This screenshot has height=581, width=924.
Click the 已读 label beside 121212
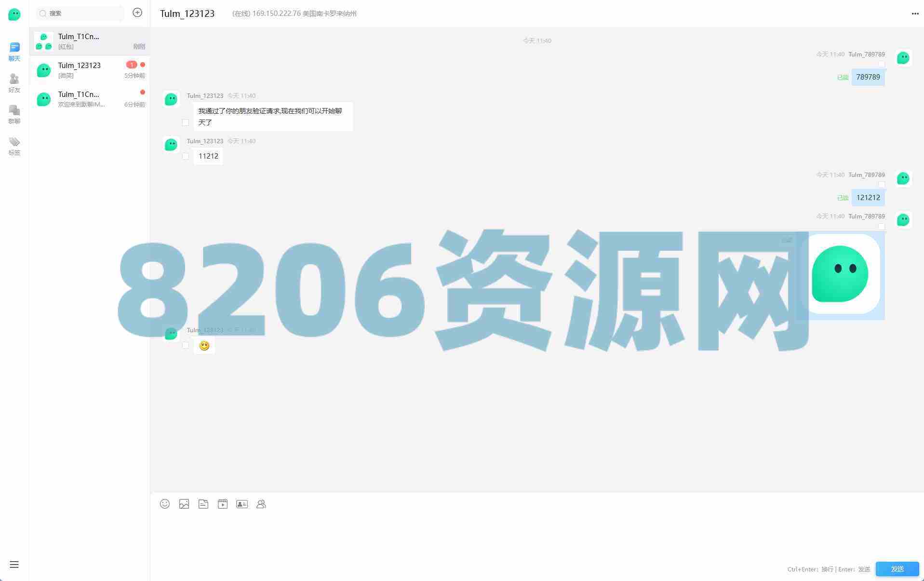coord(843,198)
